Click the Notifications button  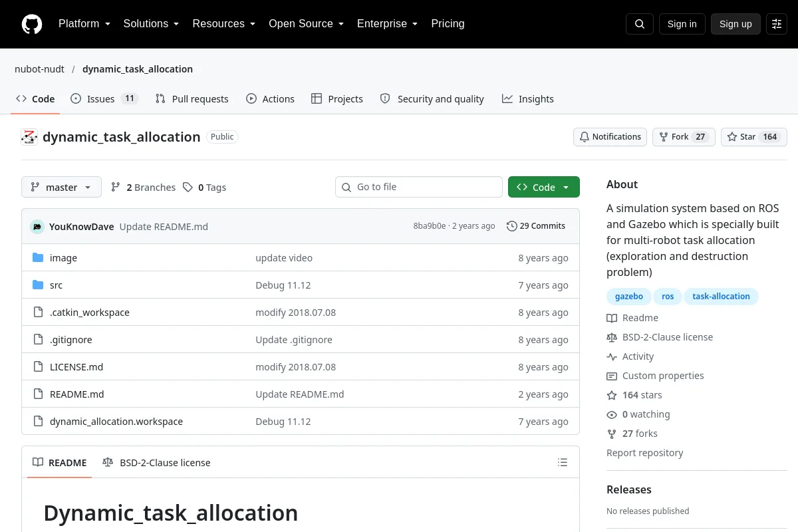pos(610,136)
